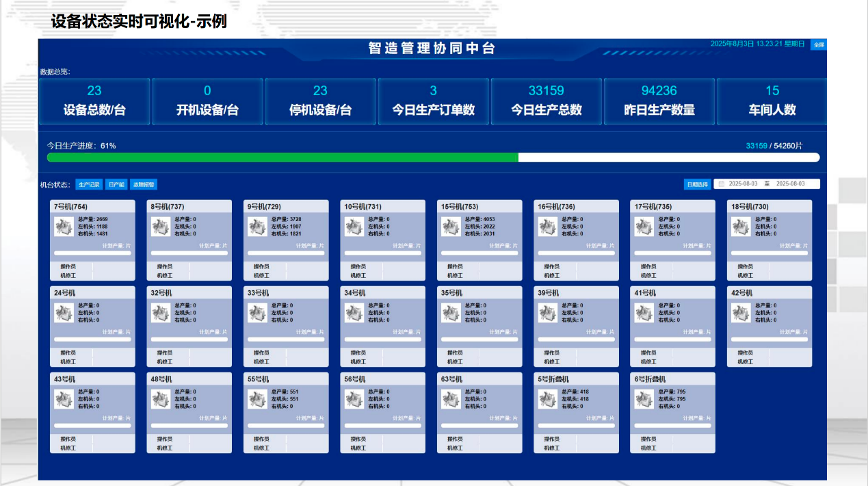
Task: Open the 设备总数/台 summary card
Action: click(x=94, y=101)
